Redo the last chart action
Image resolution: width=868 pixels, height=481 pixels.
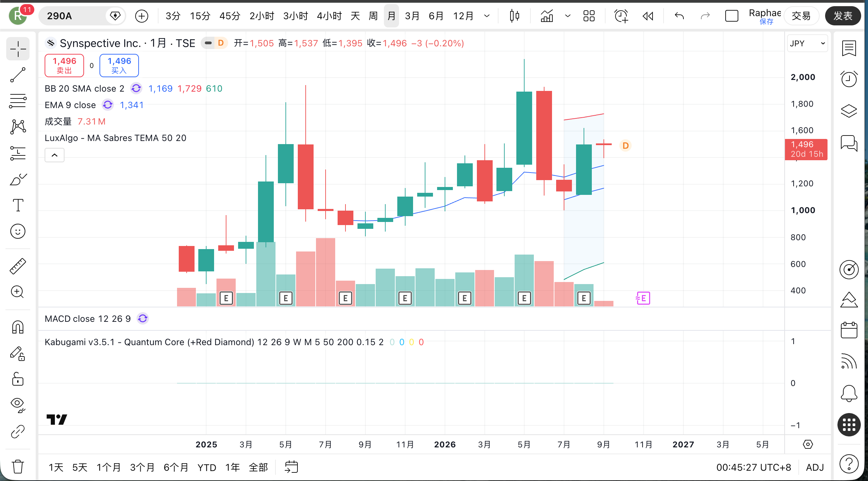[705, 16]
